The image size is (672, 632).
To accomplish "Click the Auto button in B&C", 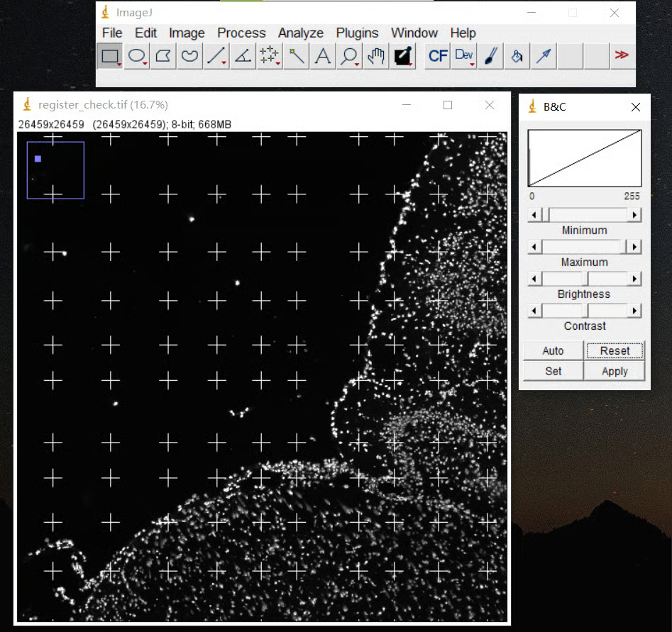I will (x=553, y=350).
